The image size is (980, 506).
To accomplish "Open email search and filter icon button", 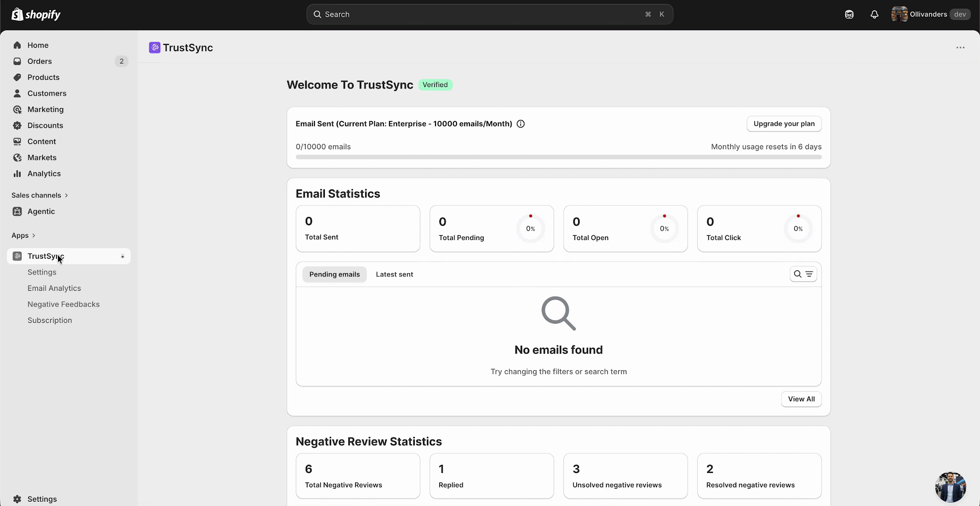I will [803, 274].
